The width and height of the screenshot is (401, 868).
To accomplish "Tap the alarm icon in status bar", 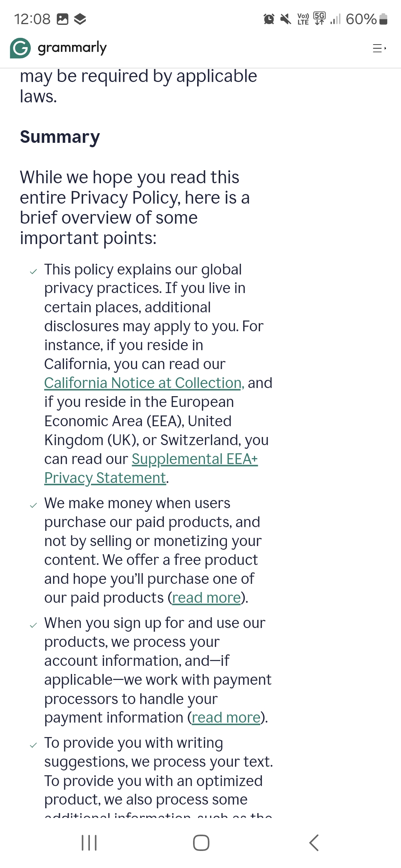I will click(x=269, y=19).
